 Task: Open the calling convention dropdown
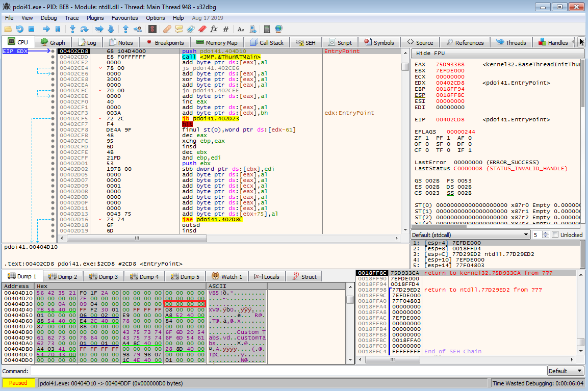pyautogui.click(x=471, y=234)
